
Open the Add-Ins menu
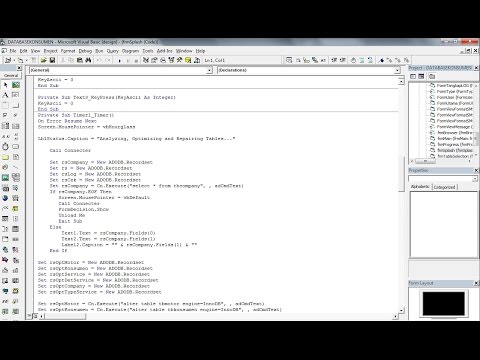point(165,51)
